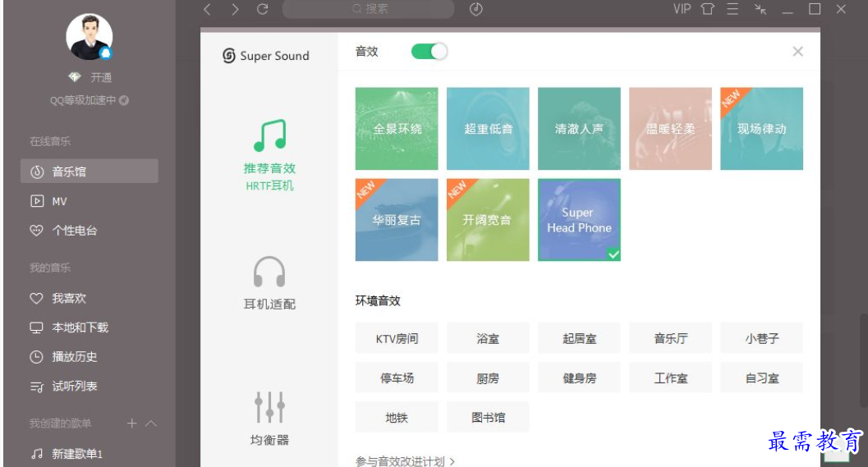
Task: Click QQ等级加速中 status text
Action: click(x=83, y=100)
